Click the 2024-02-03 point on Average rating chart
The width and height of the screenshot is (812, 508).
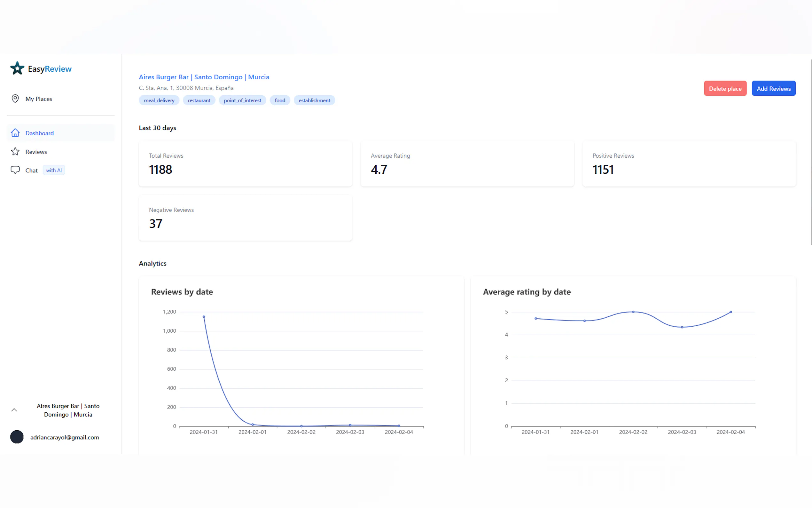point(682,327)
